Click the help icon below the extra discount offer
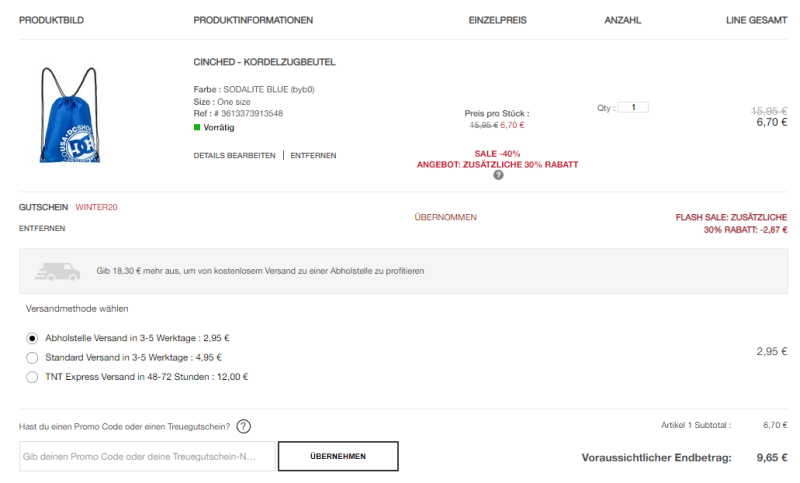Image resolution: width=800 pixels, height=483 pixels. pos(498,175)
